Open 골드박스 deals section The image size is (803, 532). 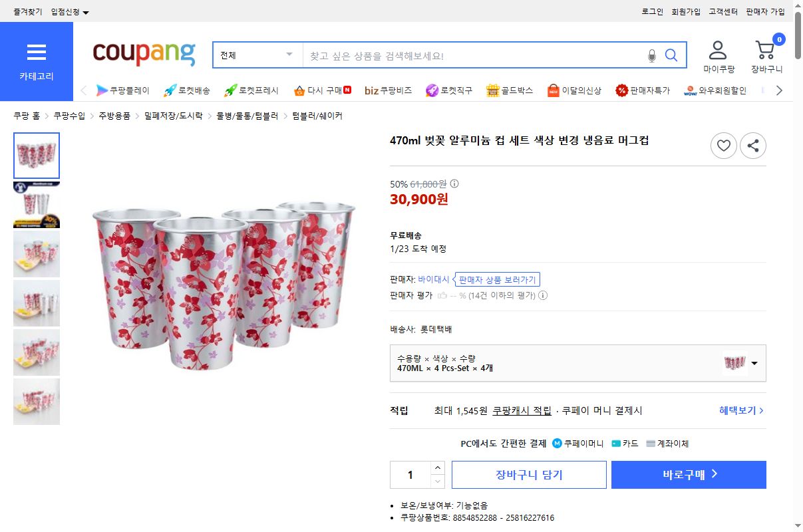click(510, 90)
